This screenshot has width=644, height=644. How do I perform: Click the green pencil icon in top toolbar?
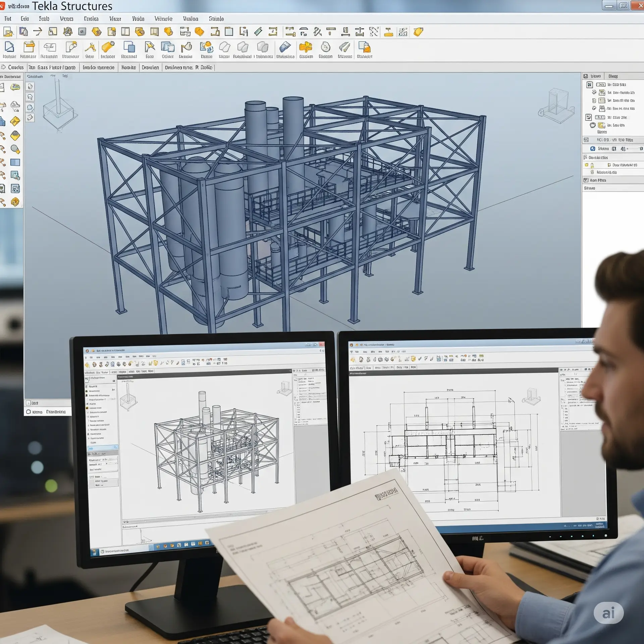point(258,32)
